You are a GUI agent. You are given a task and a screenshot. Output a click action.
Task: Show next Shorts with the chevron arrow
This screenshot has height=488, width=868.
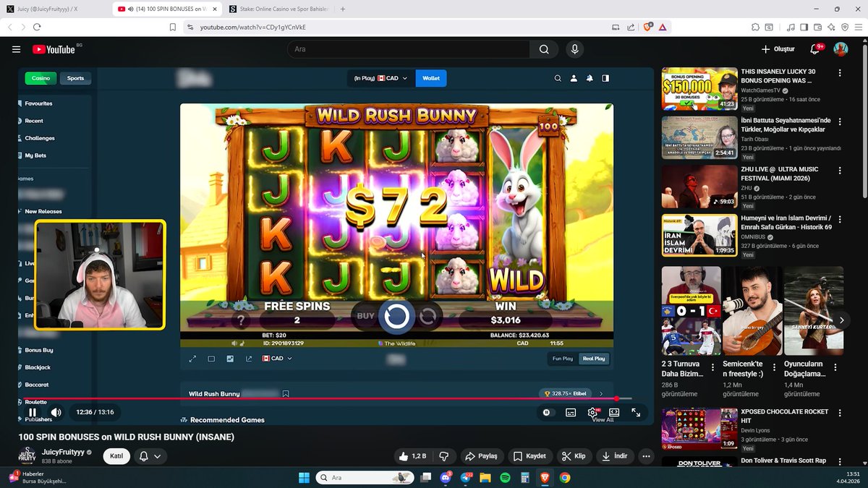coord(841,320)
